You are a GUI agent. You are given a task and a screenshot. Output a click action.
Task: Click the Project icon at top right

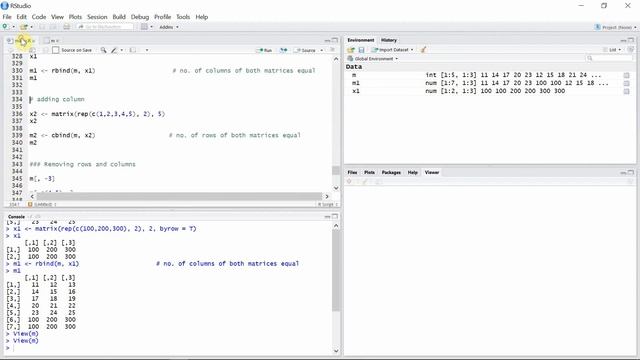pos(598,27)
